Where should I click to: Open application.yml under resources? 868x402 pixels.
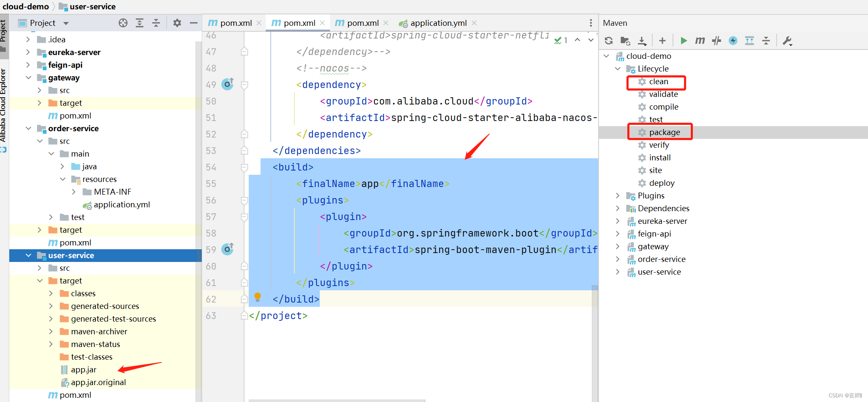coord(122,204)
